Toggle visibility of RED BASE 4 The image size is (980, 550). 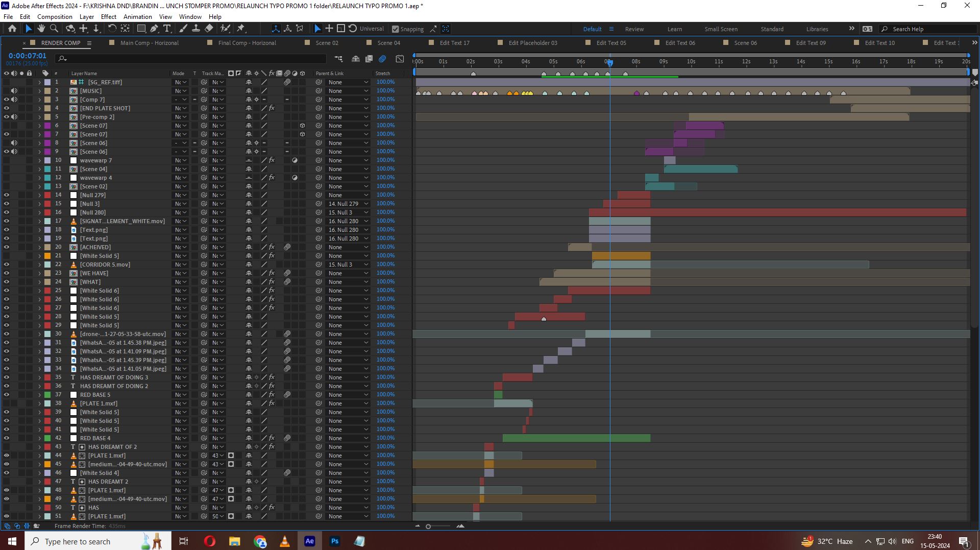tap(7, 438)
